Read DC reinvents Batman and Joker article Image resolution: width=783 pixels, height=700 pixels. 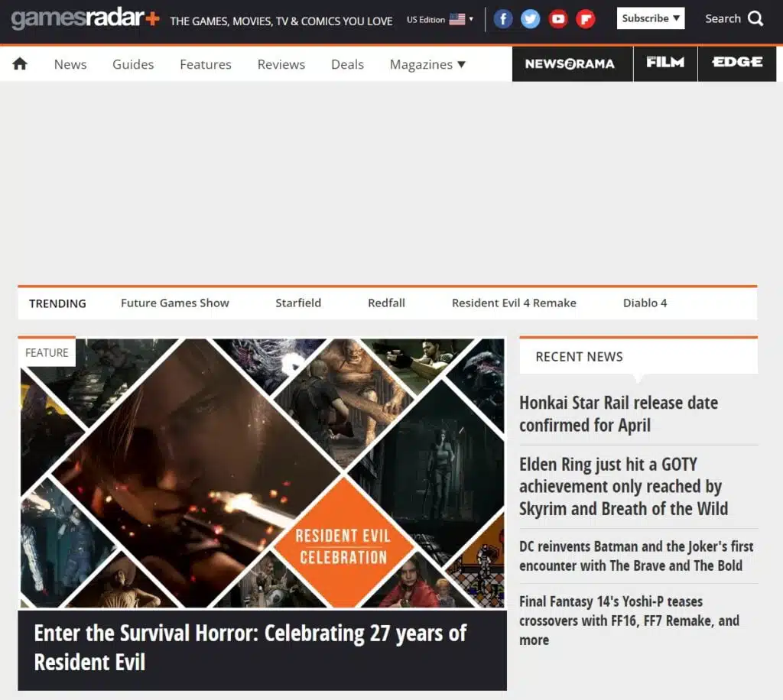point(636,556)
